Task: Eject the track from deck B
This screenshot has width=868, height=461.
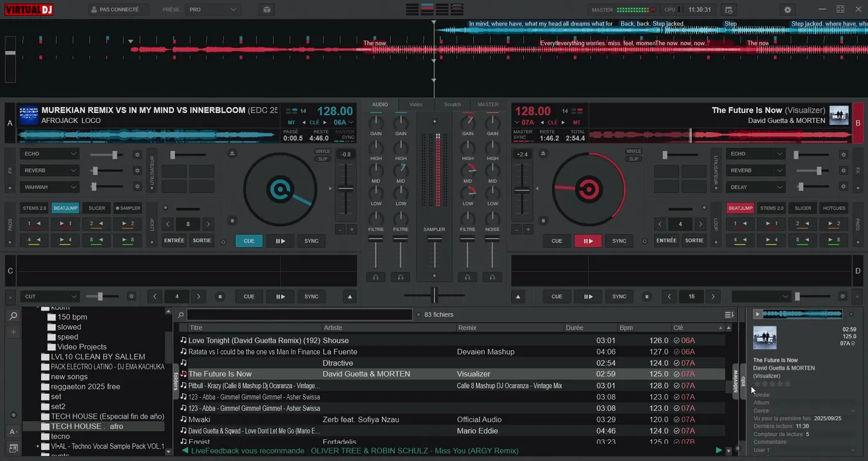Action: coord(543,154)
